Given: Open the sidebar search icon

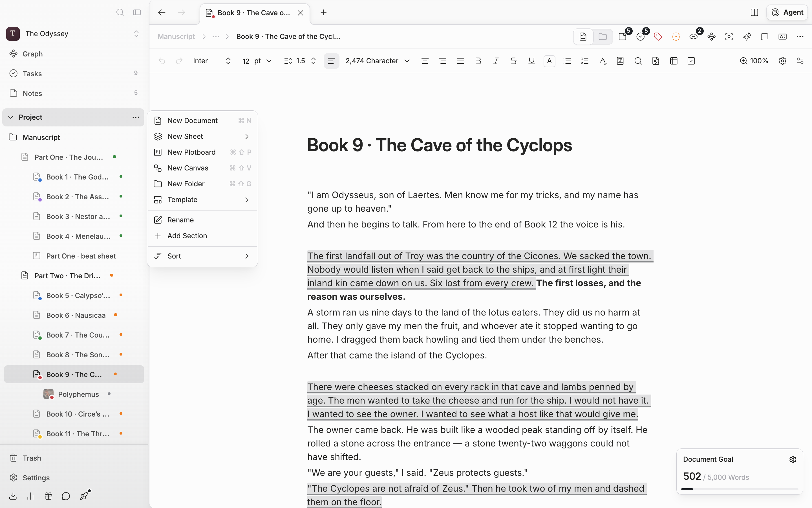Looking at the screenshot, I should (x=120, y=12).
